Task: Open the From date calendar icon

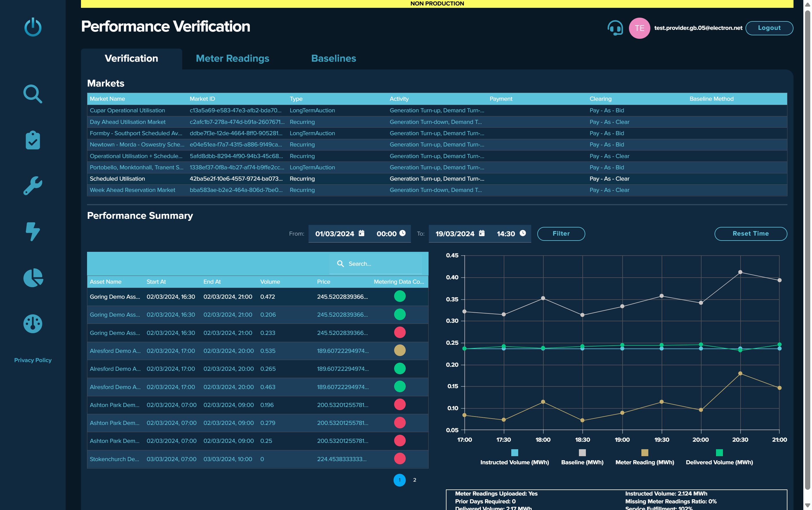Action: [x=361, y=233]
